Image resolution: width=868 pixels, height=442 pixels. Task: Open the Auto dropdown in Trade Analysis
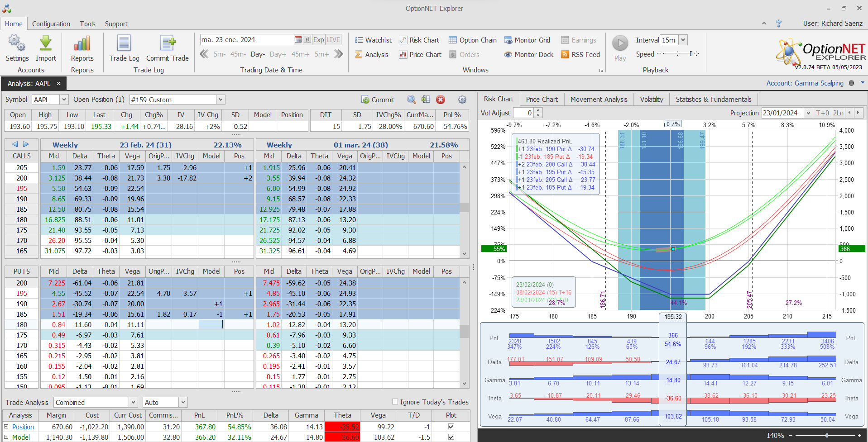click(183, 402)
